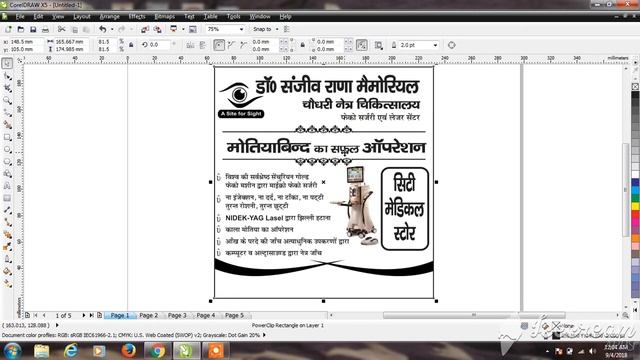Screen dimensions: 640x360
Task: Click the horizontal scrollbar thumb
Action: 474,315
